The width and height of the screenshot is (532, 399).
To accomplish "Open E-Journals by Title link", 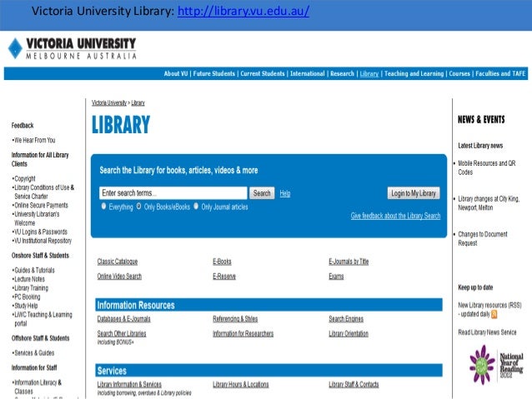I will 349,262.
